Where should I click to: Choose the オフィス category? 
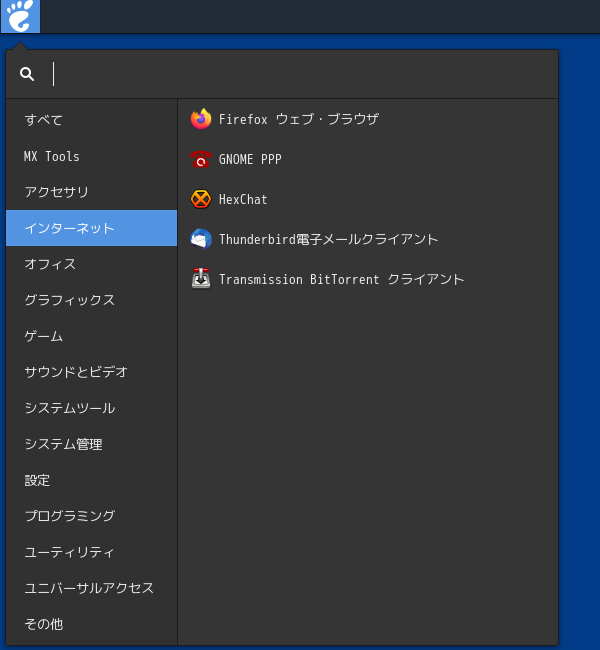pyautogui.click(x=92, y=264)
